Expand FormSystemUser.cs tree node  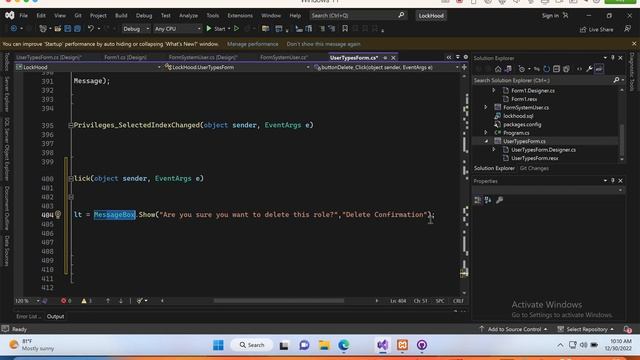click(x=486, y=107)
